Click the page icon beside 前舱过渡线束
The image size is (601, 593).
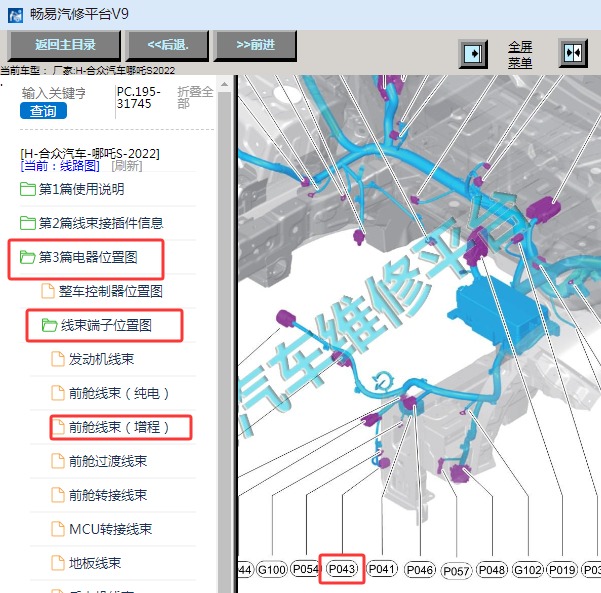pyautogui.click(x=58, y=461)
